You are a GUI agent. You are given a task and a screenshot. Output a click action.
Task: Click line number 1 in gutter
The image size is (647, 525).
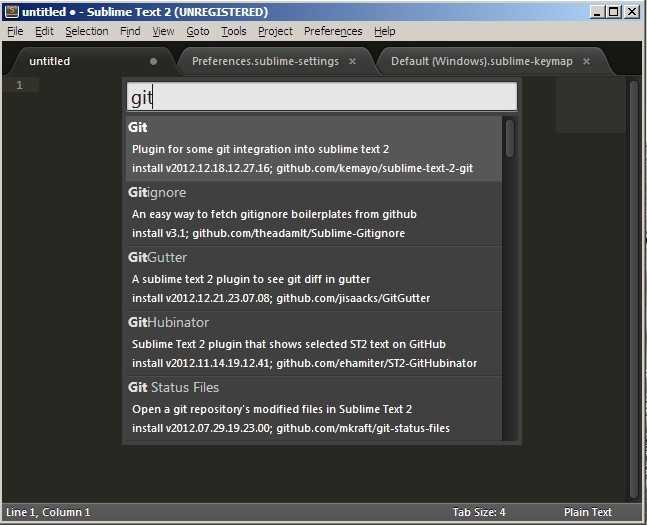(19, 85)
